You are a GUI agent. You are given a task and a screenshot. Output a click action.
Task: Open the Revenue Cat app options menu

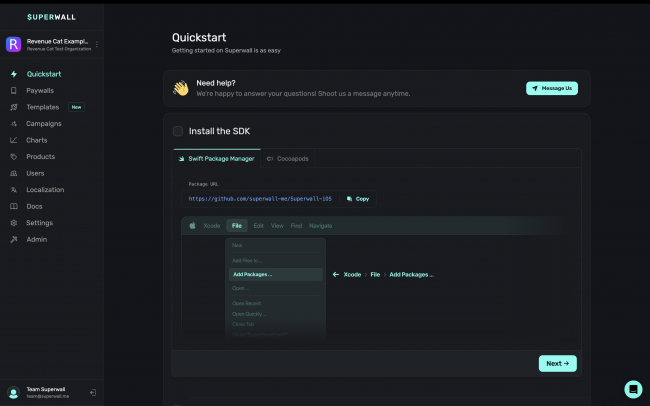point(97,44)
